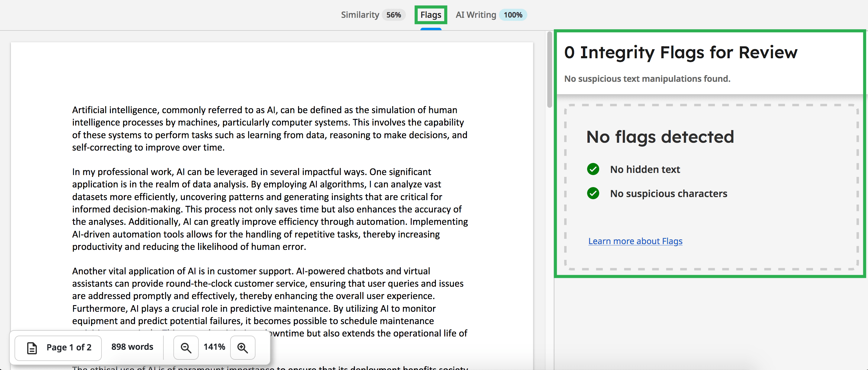Image resolution: width=868 pixels, height=370 pixels.
Task: Click the Page 1 of 2 button
Action: tap(58, 347)
